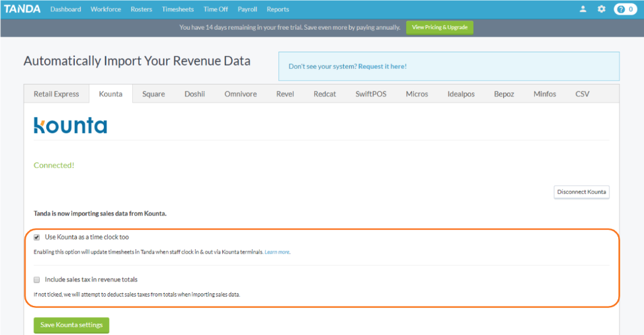Switch to the Minfos tab
The height and width of the screenshot is (335, 644).
(545, 94)
